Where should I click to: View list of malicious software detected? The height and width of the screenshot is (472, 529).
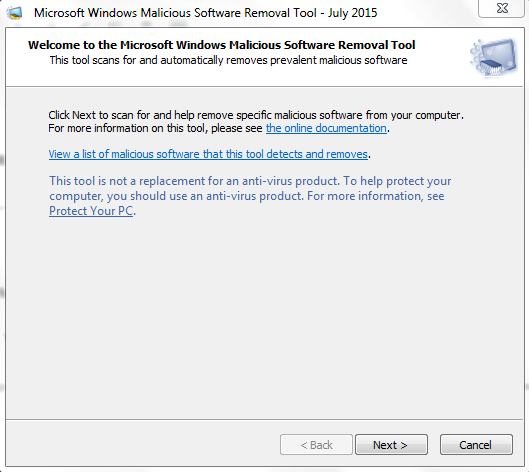pos(208,154)
